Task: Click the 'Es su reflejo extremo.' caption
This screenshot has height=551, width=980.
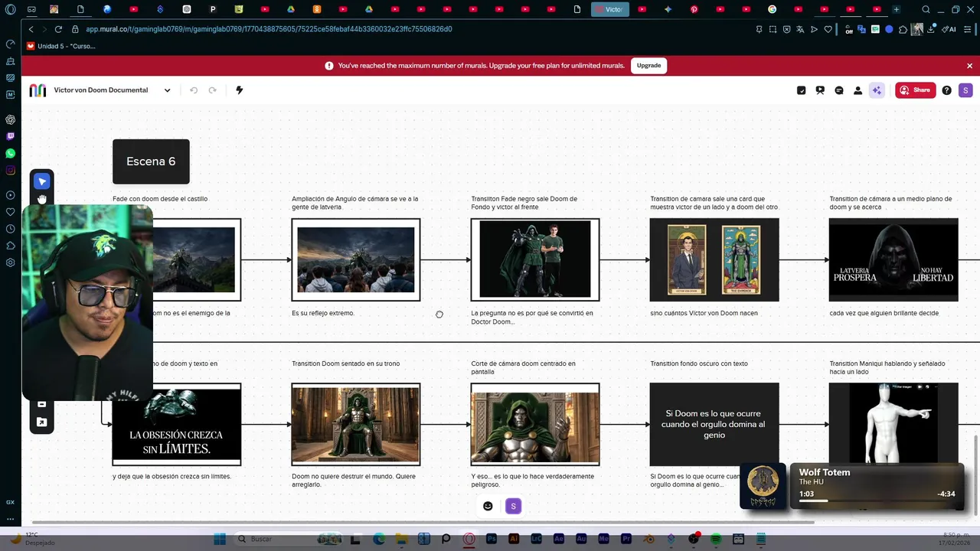Action: pos(322,313)
